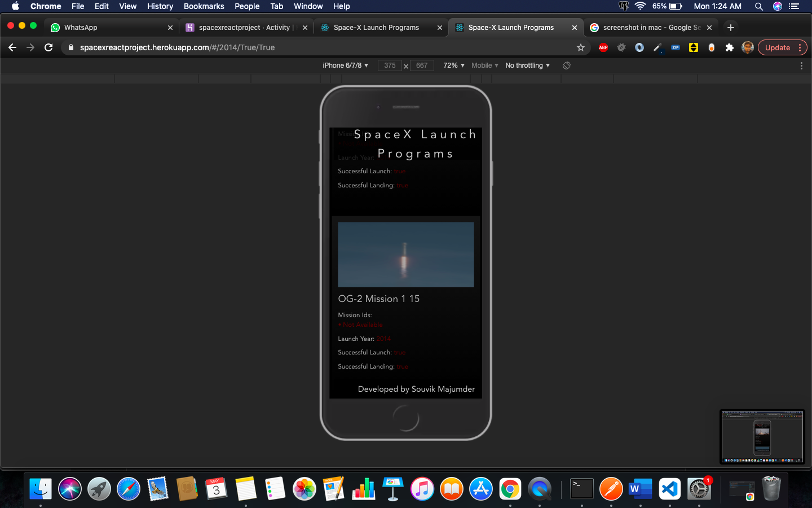Click the Adblock Plus extension icon
Viewport: 812px width, 508px height.
click(x=603, y=47)
